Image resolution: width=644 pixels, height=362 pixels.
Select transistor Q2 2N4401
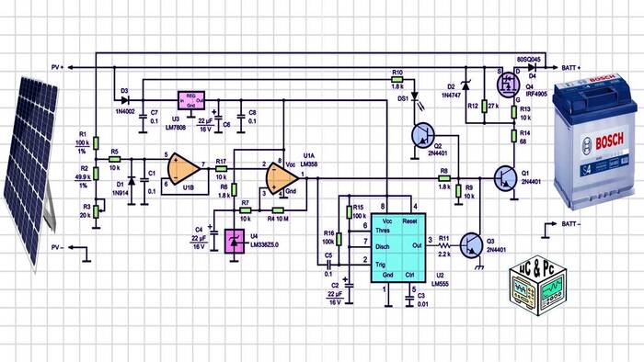422,136
